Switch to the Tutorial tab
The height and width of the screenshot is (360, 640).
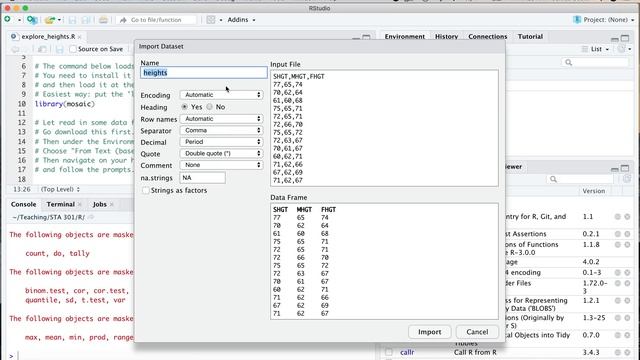[x=530, y=36]
